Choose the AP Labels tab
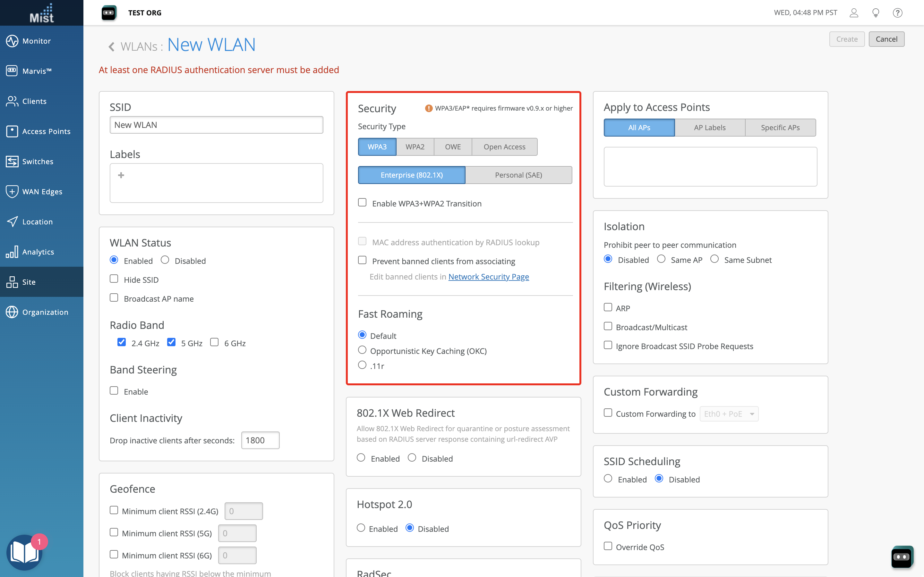This screenshot has height=577, width=924. coord(709,128)
